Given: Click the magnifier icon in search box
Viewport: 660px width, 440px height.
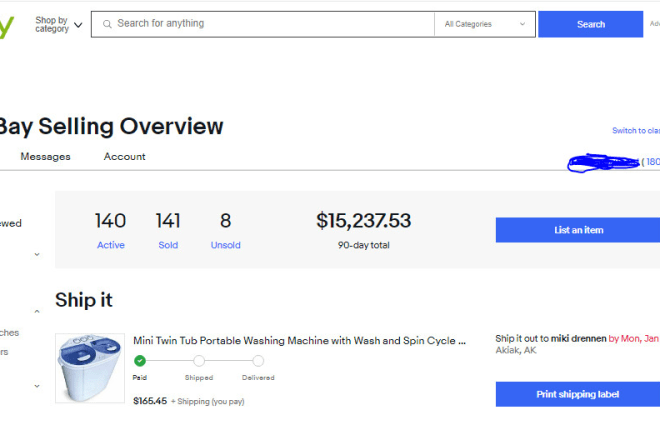Looking at the screenshot, I should coord(107,24).
